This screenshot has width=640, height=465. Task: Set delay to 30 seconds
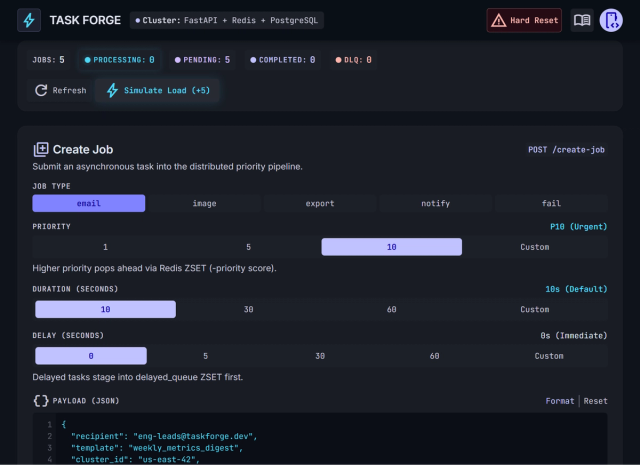(320, 356)
